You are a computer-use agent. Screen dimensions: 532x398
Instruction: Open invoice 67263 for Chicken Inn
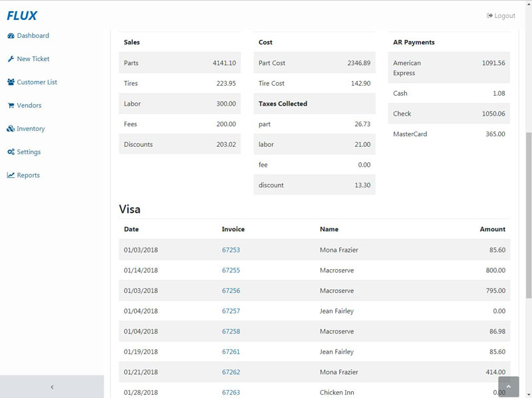tap(231, 393)
